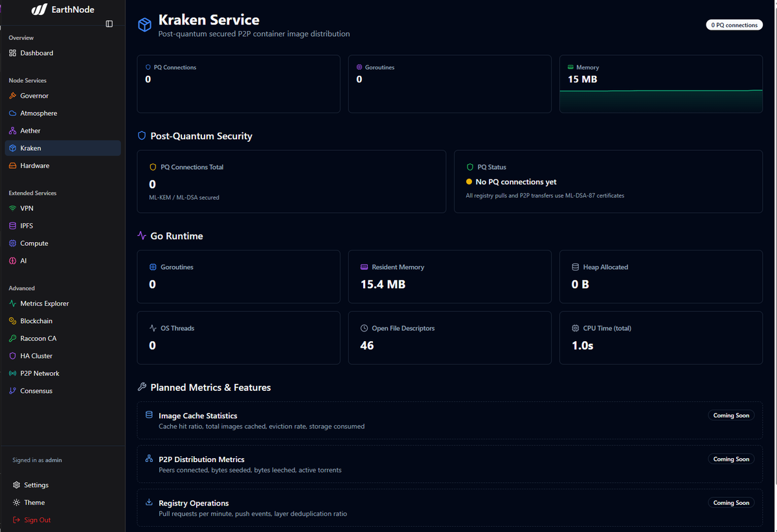Open Metrics Explorer
Viewport: 777px width, 532px height.
click(x=62, y=304)
